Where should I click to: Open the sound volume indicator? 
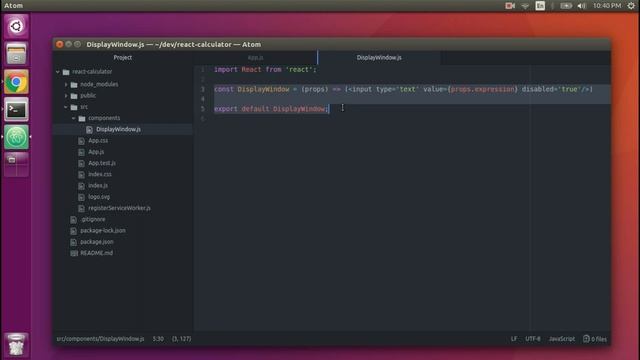pyautogui.click(x=582, y=6)
